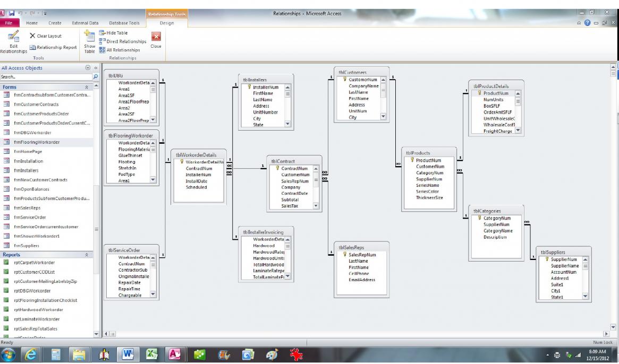Screen dimensions: 619x364
Task: Select InstallDate field in tblWorkorderDetails
Action: pyautogui.click(x=196, y=181)
